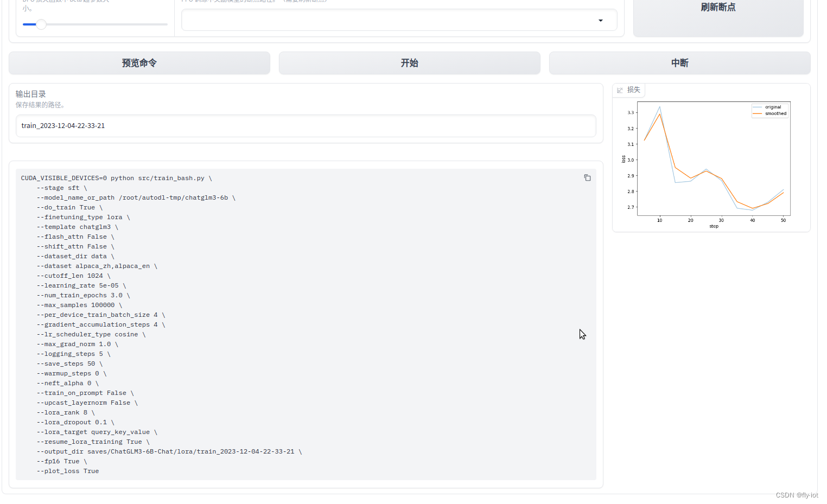Click the '--upcast_layernorm False' line
Viewport: 827px width, 504px height.
(x=87, y=403)
